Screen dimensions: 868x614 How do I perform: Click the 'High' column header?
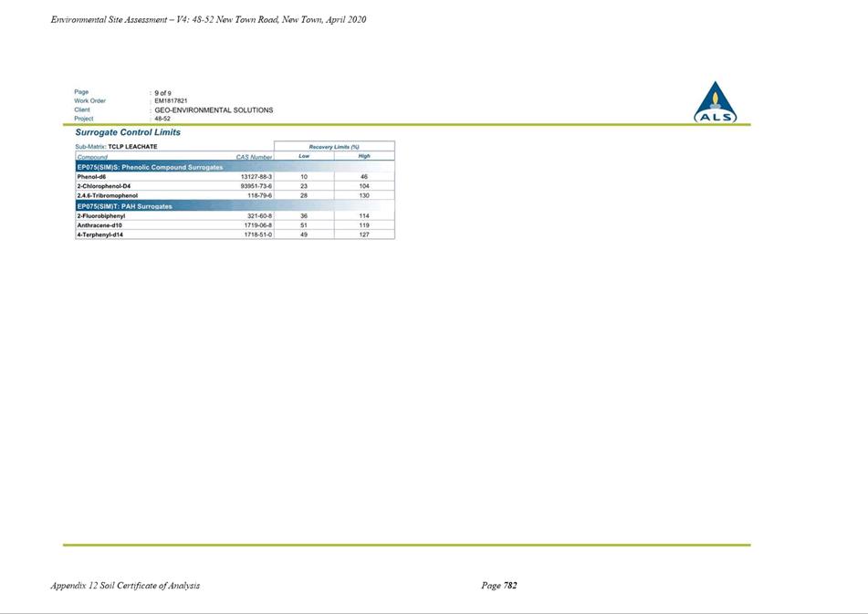(364, 156)
